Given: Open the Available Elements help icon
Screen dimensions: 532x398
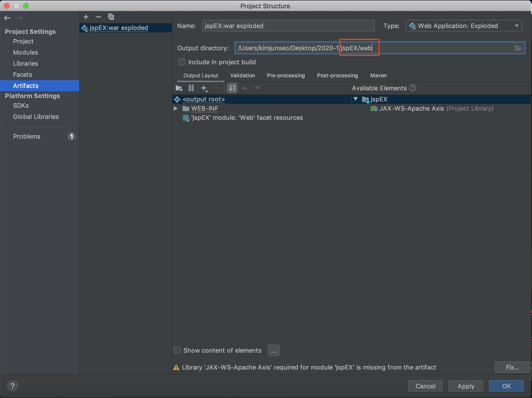Looking at the screenshot, I should click(x=413, y=88).
